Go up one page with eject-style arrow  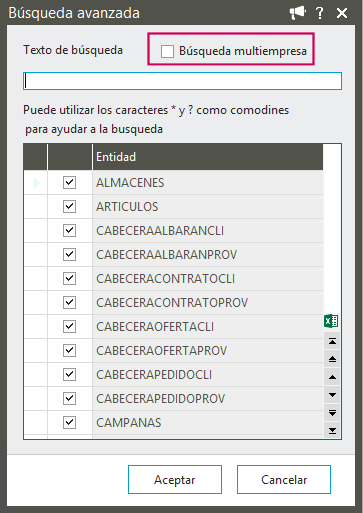pos(332,359)
